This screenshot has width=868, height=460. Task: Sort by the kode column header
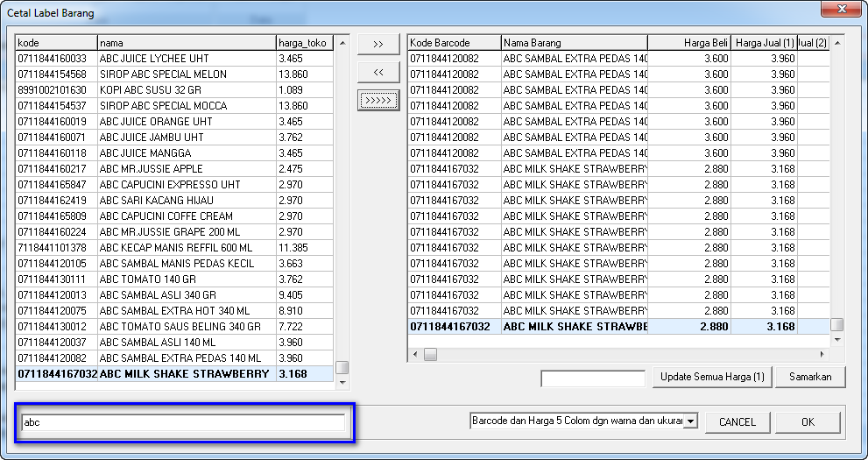(56, 43)
